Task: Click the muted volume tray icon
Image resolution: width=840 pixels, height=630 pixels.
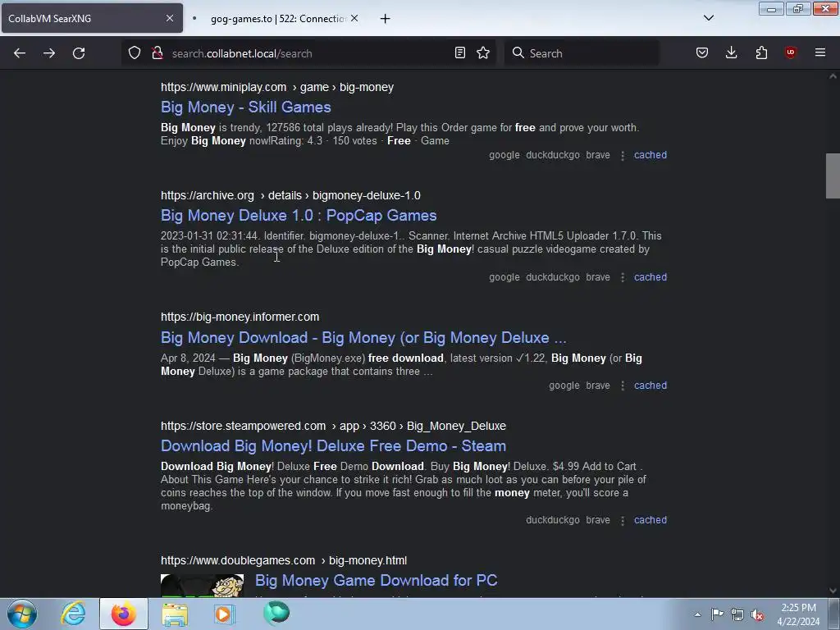Action: point(757,614)
